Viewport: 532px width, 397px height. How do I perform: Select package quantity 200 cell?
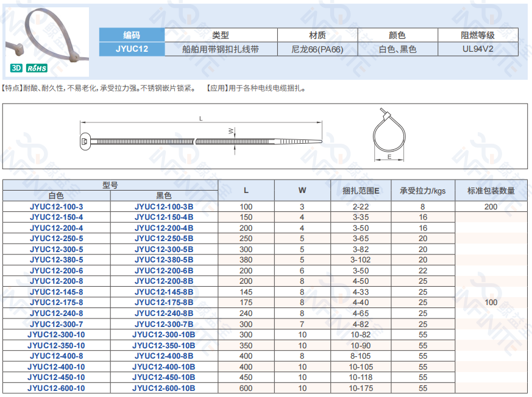coord(491,206)
